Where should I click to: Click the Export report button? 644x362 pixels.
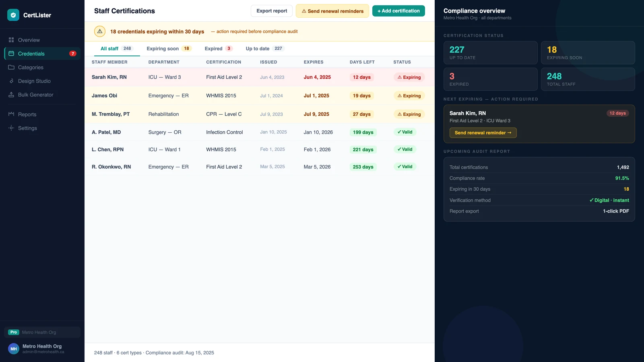272,11
